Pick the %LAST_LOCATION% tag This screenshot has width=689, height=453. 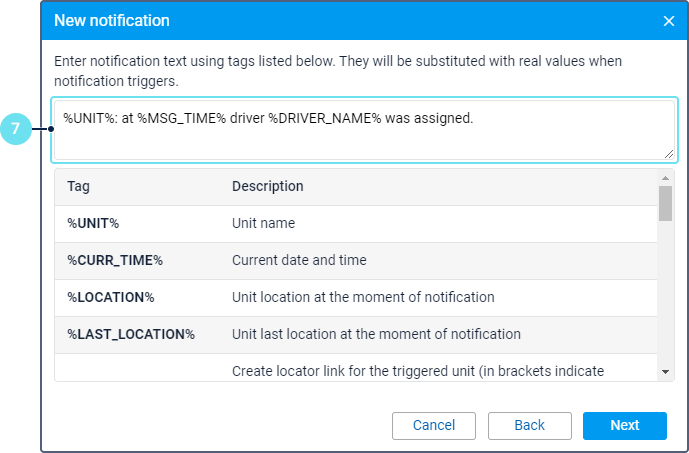tap(130, 334)
